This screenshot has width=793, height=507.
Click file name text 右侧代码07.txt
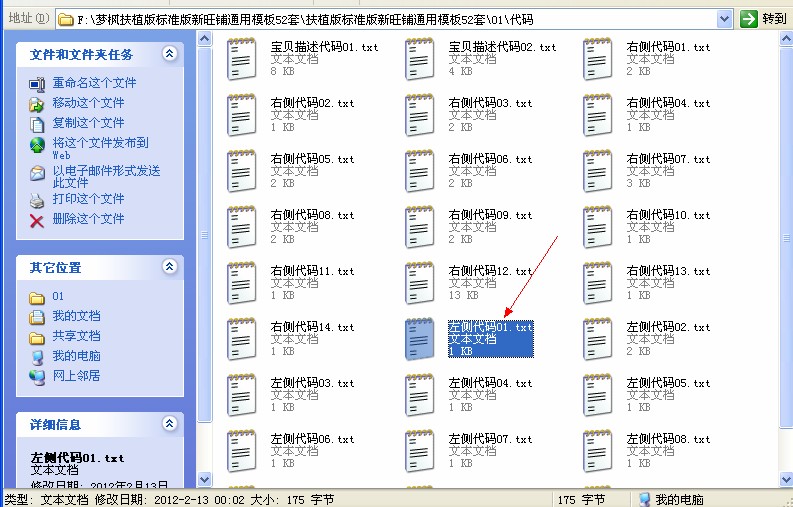pyautogui.click(x=668, y=159)
